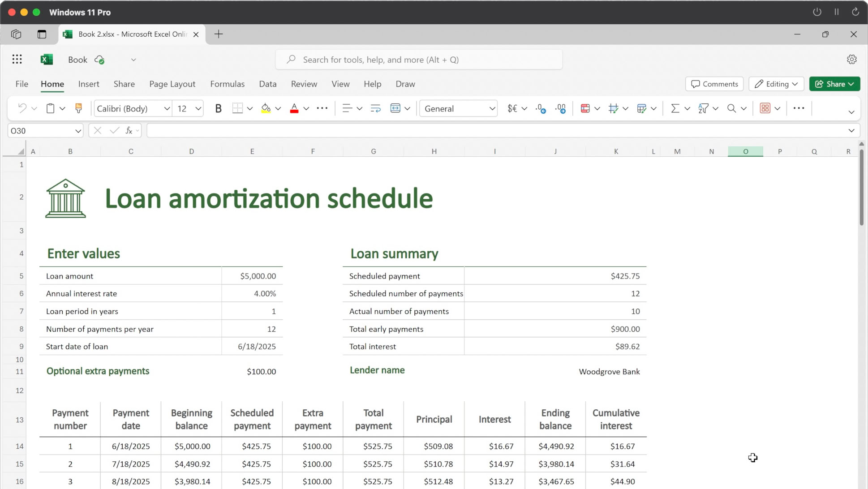Select the Format Painter tool
868x489 pixels.
78,108
